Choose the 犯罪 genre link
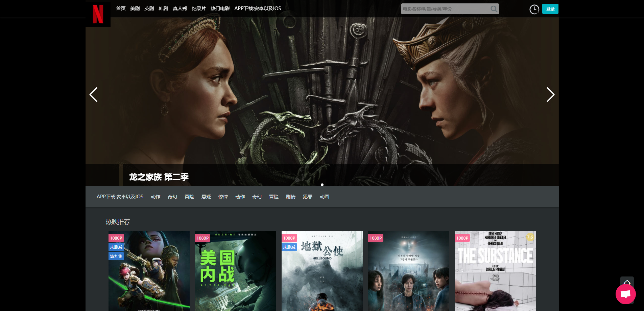 tap(308, 197)
